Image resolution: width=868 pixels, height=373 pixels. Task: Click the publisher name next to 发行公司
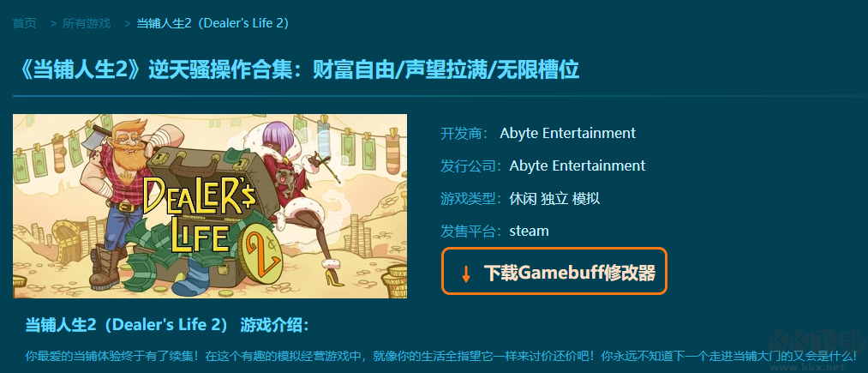[577, 165]
